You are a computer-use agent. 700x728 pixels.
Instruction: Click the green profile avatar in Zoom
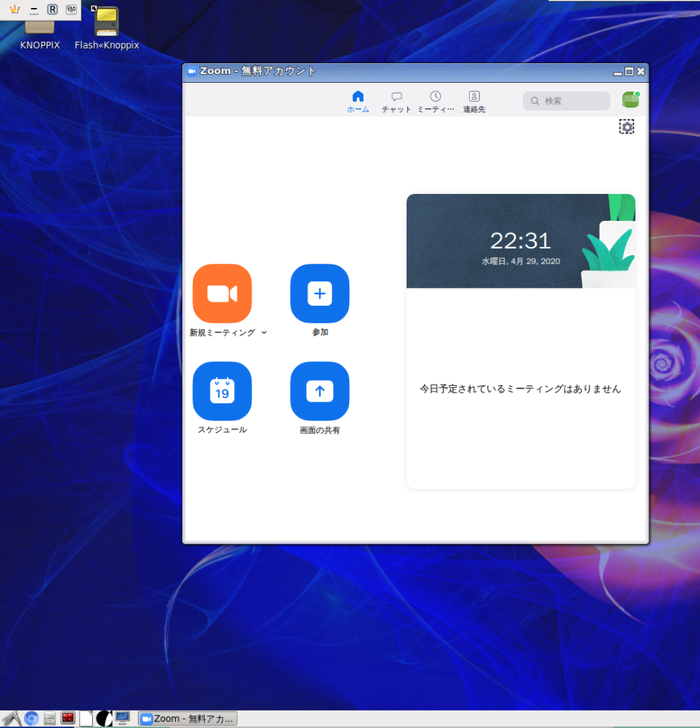[x=630, y=100]
